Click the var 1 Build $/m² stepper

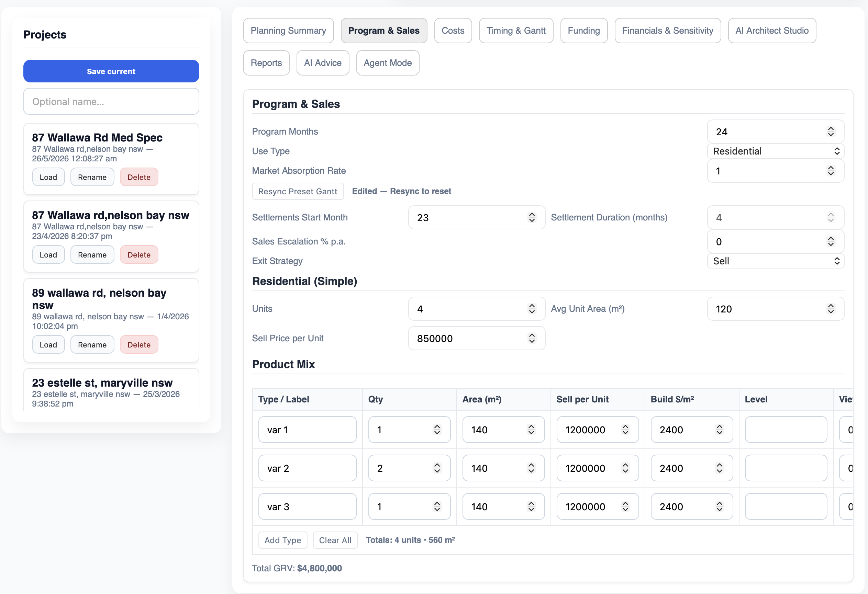719,430
